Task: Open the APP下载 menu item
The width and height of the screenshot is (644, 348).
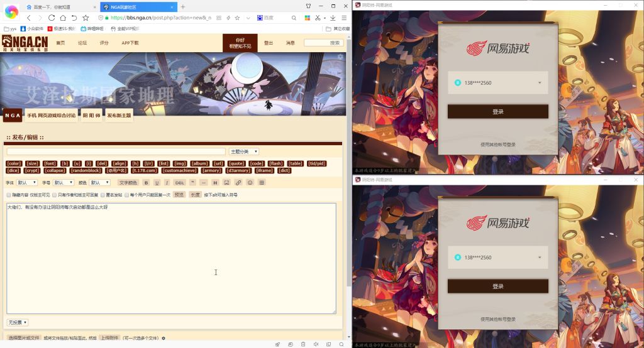Action: [130, 43]
